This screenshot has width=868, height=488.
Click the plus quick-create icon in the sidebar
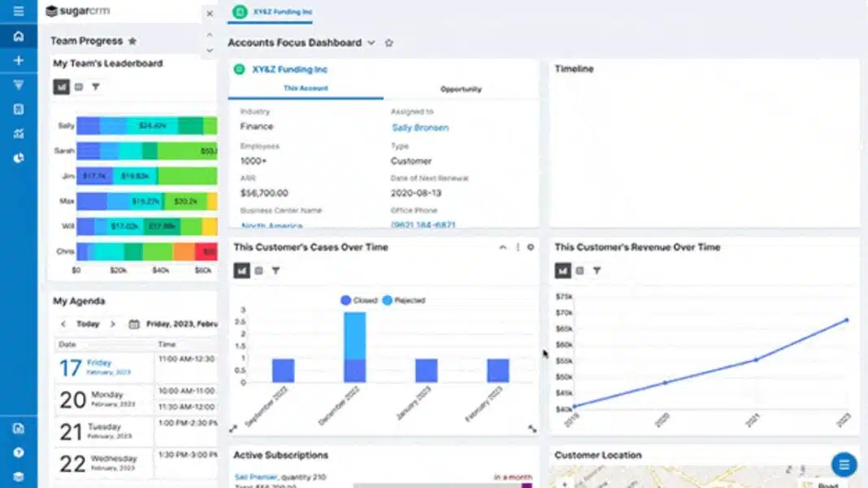coord(18,61)
